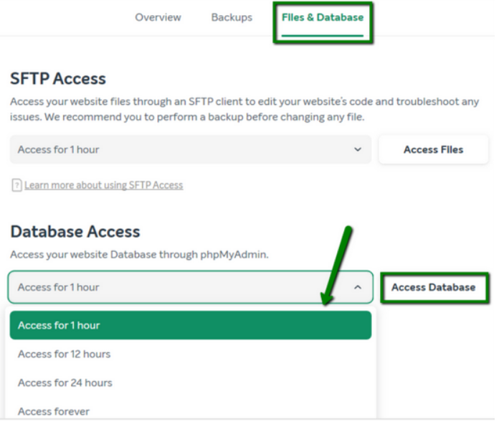Viewport: 504px width, 427px height.
Task: Choose the Access forever option
Action: [x=54, y=411]
